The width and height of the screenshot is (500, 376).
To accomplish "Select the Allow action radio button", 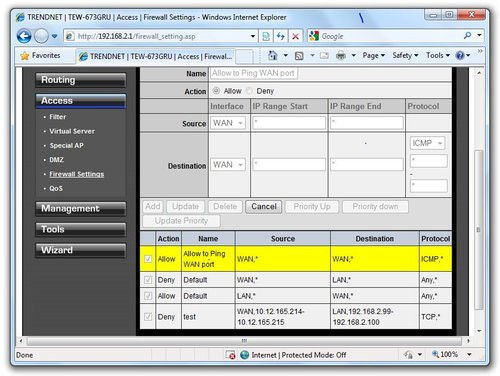I will [216, 91].
